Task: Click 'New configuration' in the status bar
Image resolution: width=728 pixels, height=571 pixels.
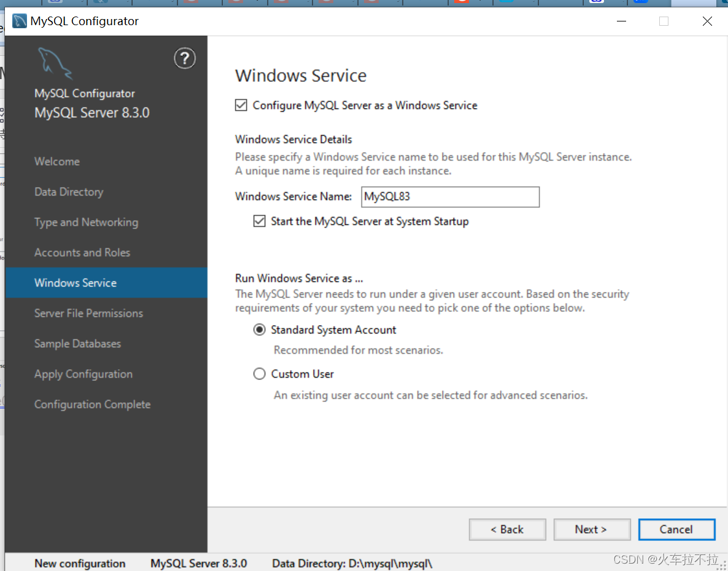Action: pyautogui.click(x=80, y=564)
